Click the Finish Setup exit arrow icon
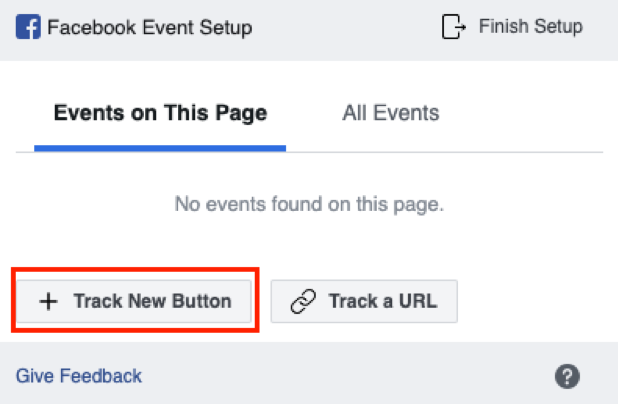618x404 pixels. 454,27
